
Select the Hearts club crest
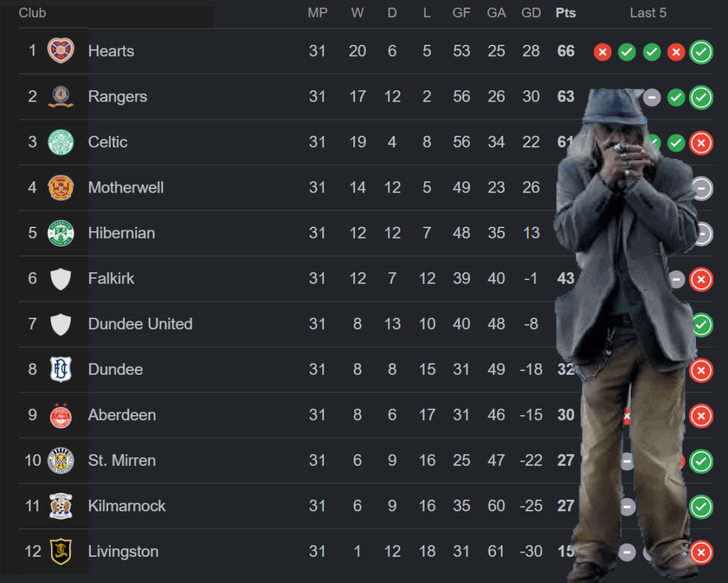61,51
